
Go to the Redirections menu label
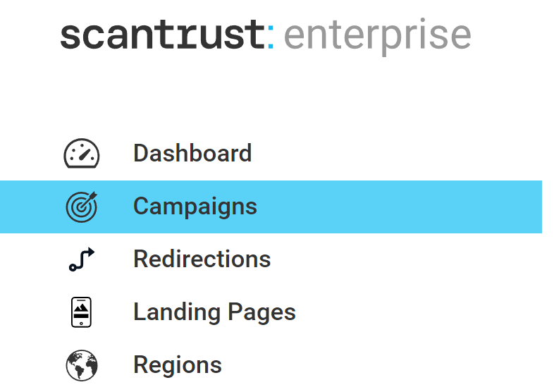pos(202,259)
